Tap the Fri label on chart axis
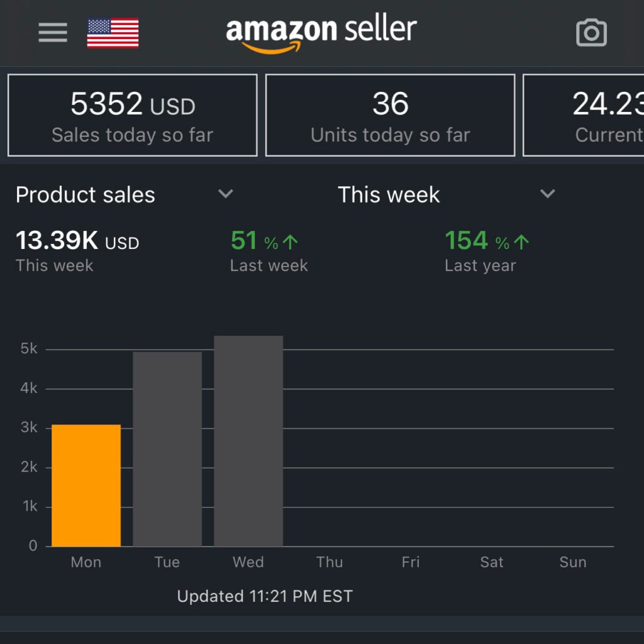This screenshot has width=644, height=644. (x=411, y=562)
